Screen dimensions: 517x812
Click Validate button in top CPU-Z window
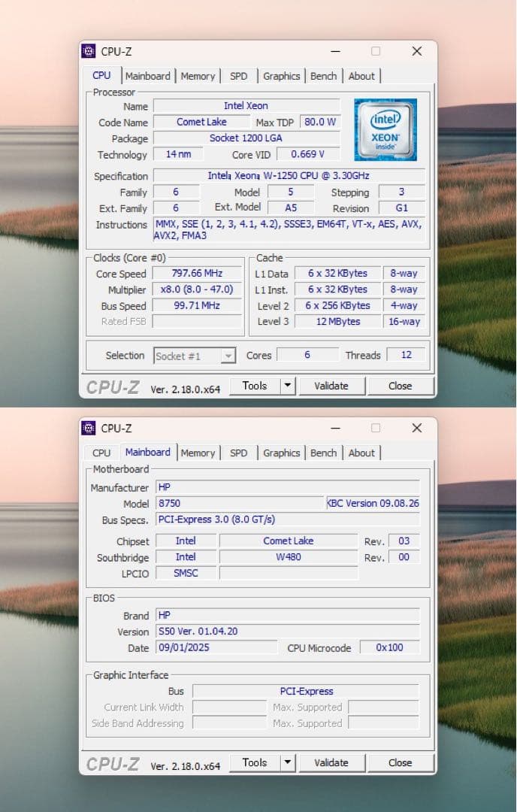coord(331,386)
